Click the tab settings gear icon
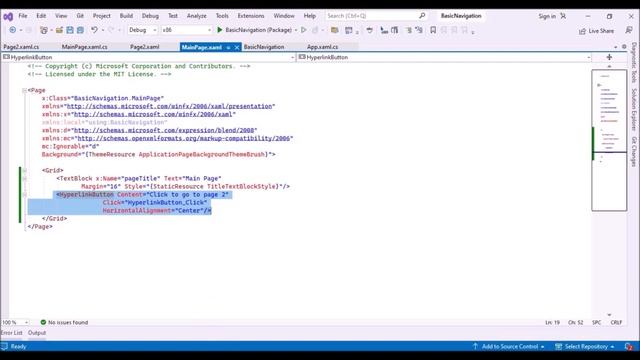This screenshot has height=360, width=640. coord(624,47)
